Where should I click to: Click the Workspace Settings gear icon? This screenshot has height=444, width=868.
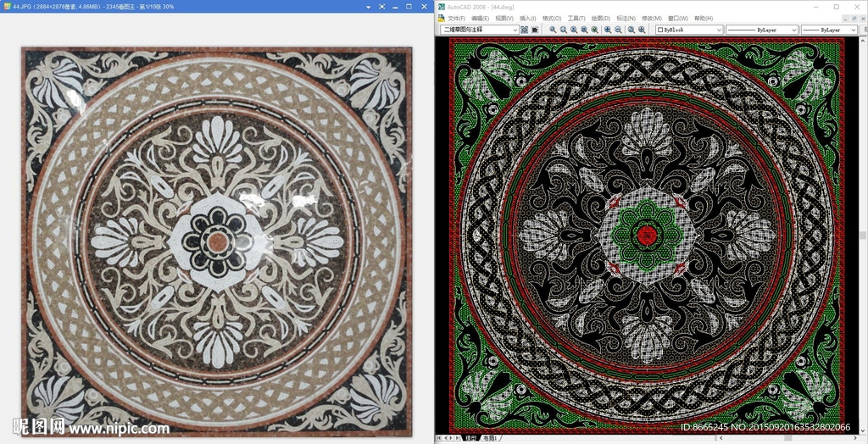pos(525,30)
